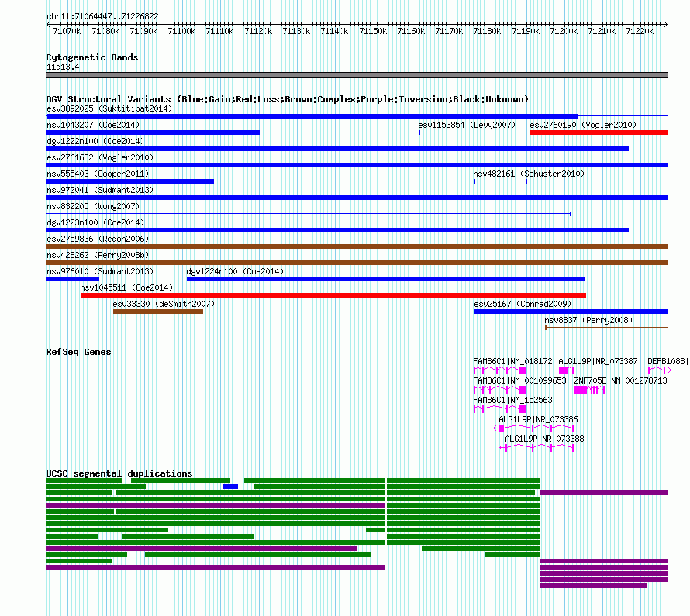
Task: Click the red nsv1045511 (Coe2014) loss bar
Action: [333, 295]
